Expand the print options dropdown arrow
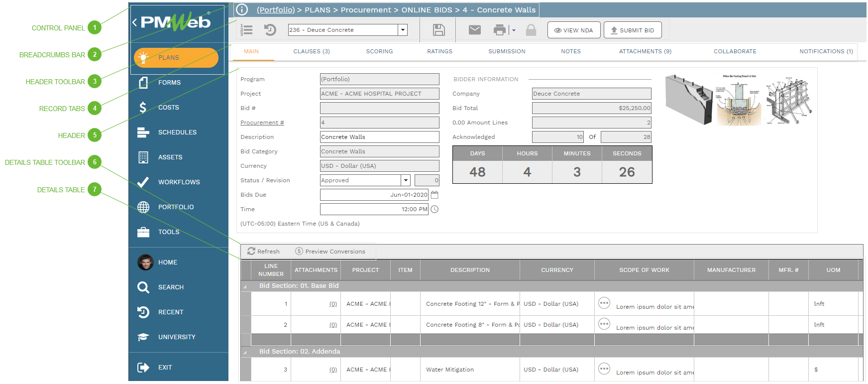Image resolution: width=868 pixels, height=384 pixels. (514, 30)
